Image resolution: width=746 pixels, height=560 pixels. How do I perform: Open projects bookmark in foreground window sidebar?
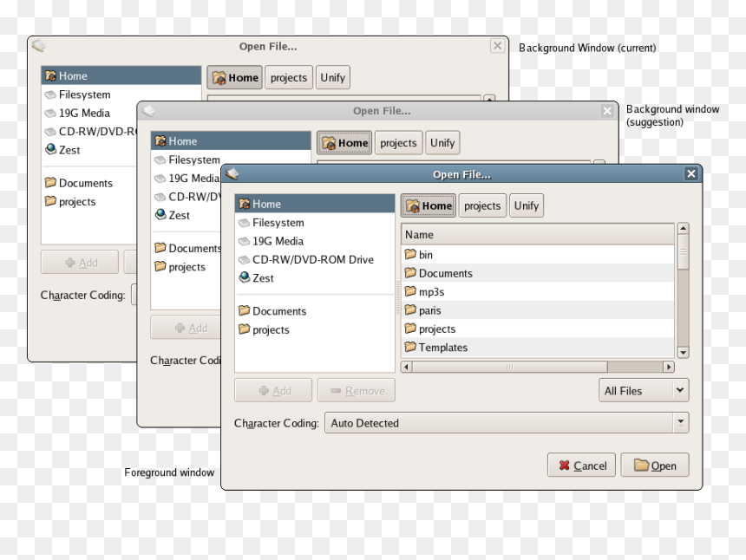315,329
